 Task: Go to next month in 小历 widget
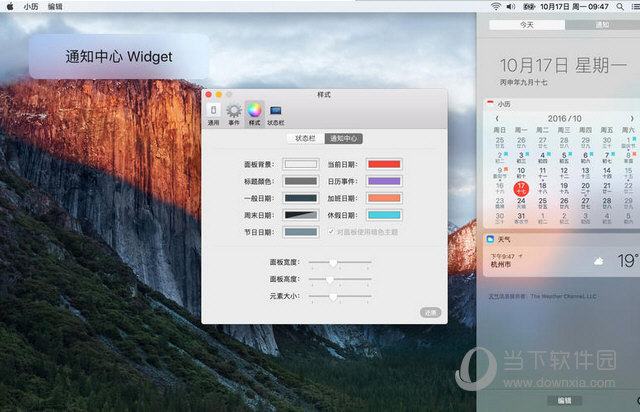coord(632,118)
